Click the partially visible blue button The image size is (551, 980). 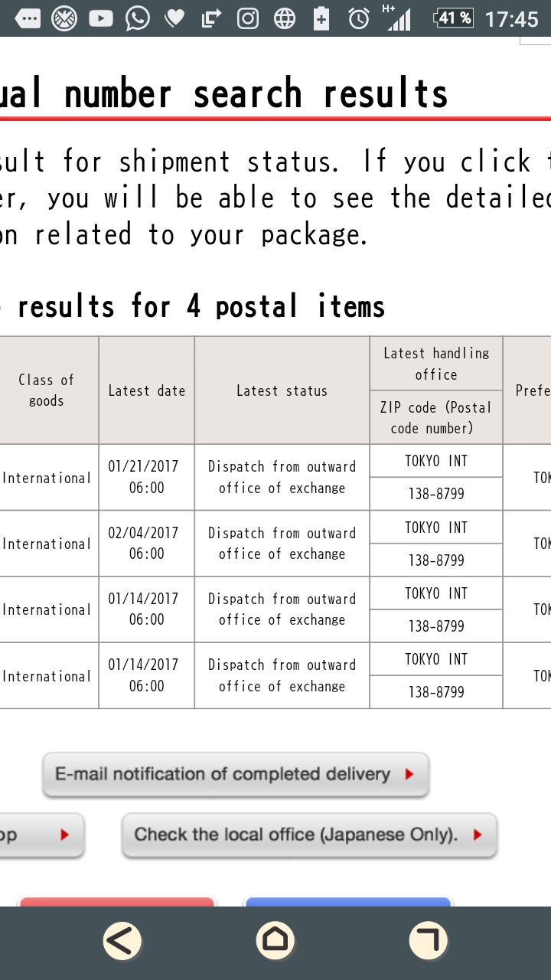coord(347,902)
